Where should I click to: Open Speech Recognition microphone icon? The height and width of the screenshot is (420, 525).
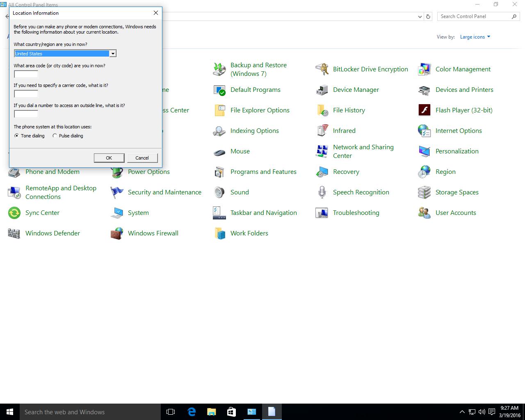[322, 192]
